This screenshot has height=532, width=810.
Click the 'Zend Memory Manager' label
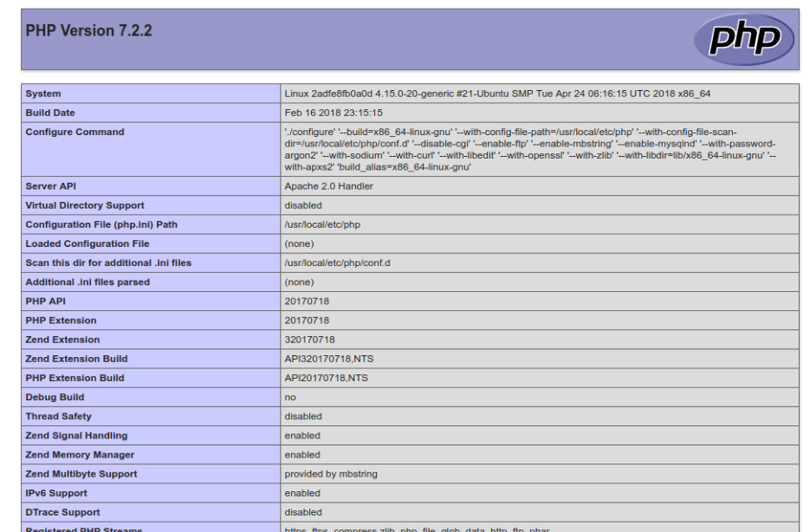(x=80, y=455)
